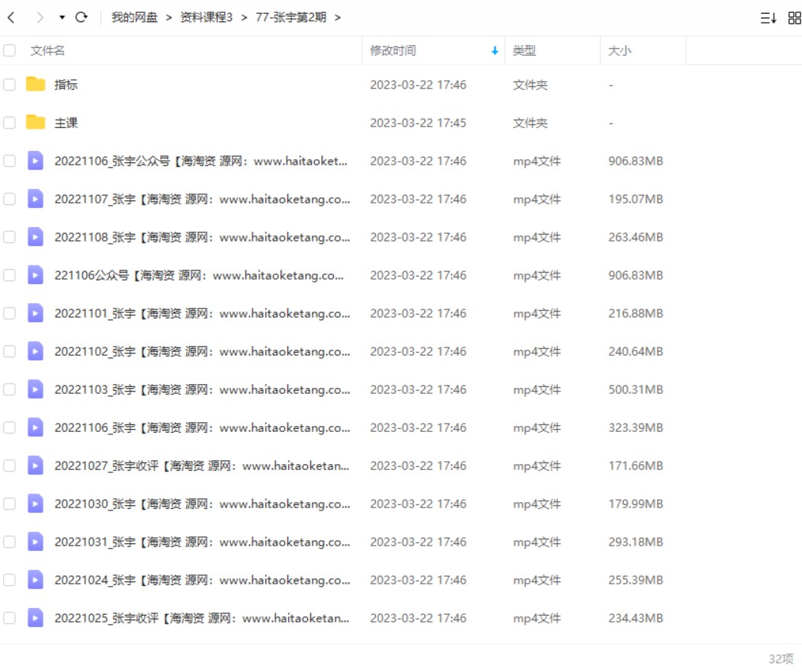Select file name 20221103_张宇
Screen dimensions: 802x672
point(202,390)
